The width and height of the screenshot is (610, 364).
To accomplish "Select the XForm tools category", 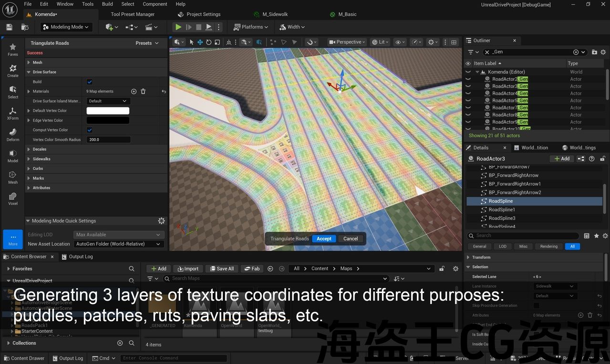I will (13, 113).
